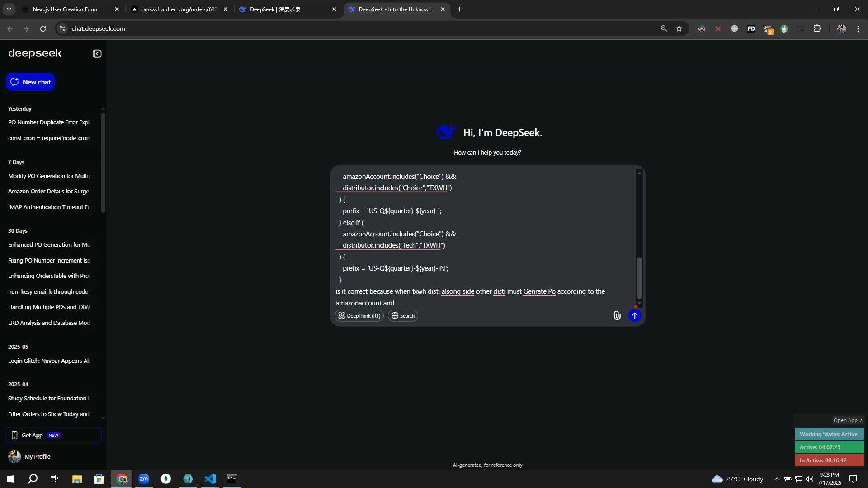Open 'const cron = require' chat
868x488 pixels.
coord(49,138)
